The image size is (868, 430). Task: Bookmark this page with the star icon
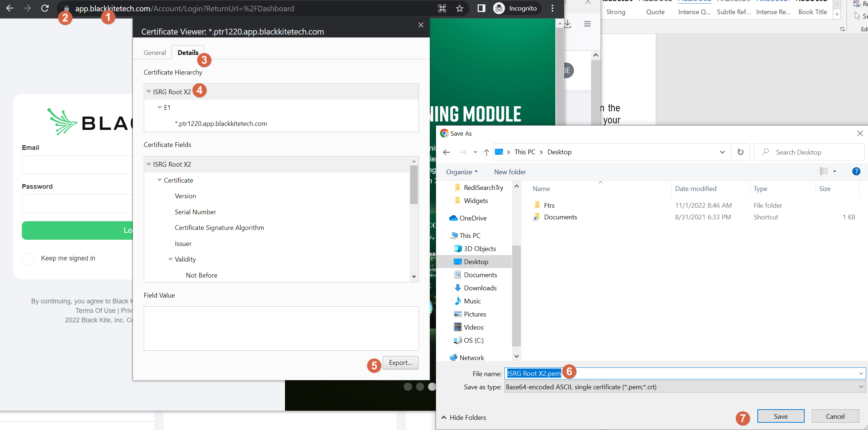click(460, 8)
